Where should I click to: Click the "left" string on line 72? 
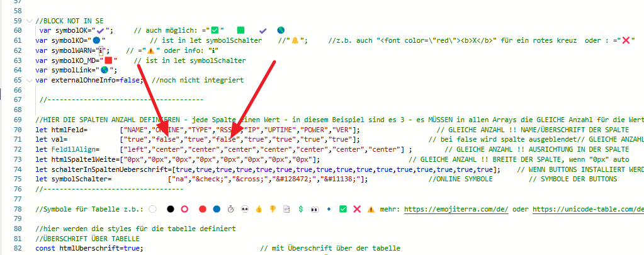[x=135, y=149]
